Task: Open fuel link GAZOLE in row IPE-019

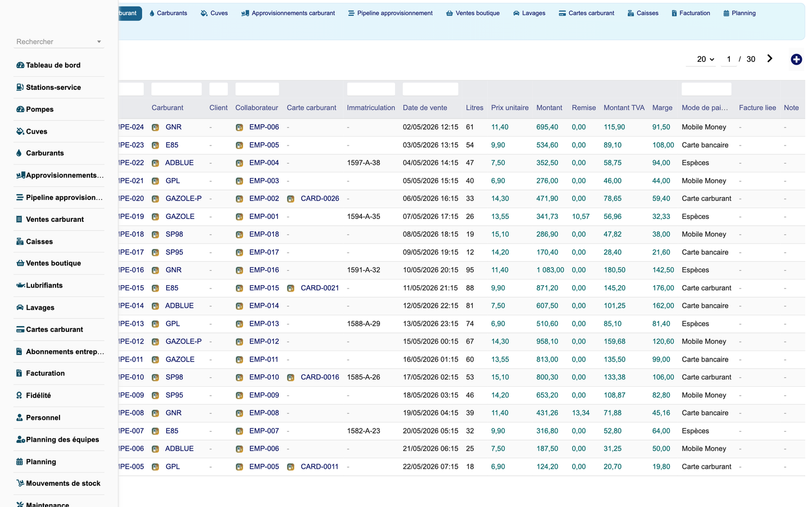Action: 180,217
